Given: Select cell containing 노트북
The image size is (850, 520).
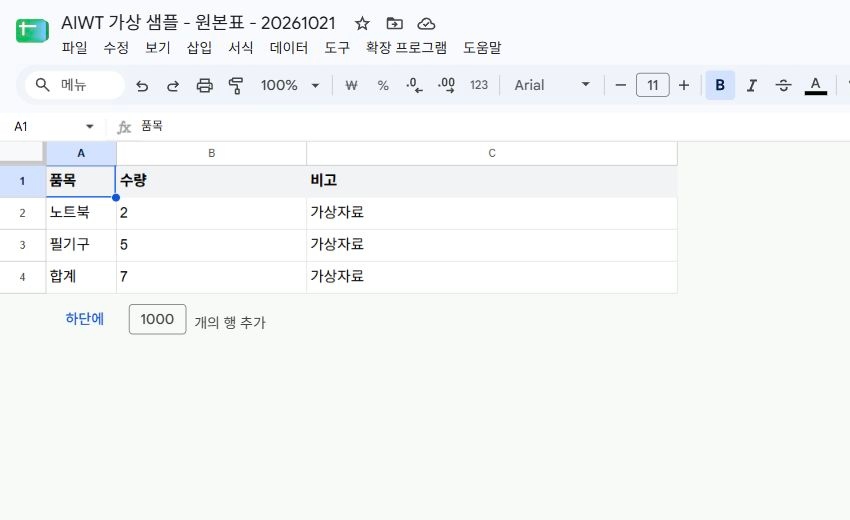Looking at the screenshot, I should pos(81,213).
